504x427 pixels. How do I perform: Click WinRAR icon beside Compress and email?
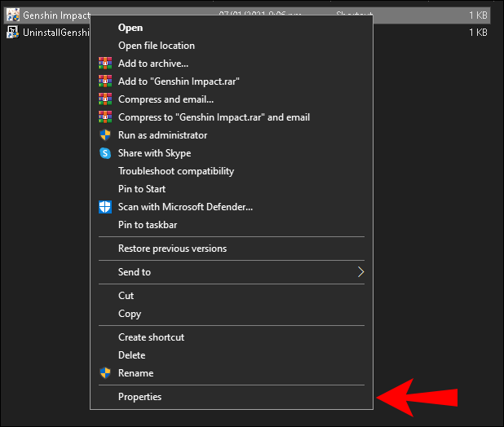(x=104, y=99)
